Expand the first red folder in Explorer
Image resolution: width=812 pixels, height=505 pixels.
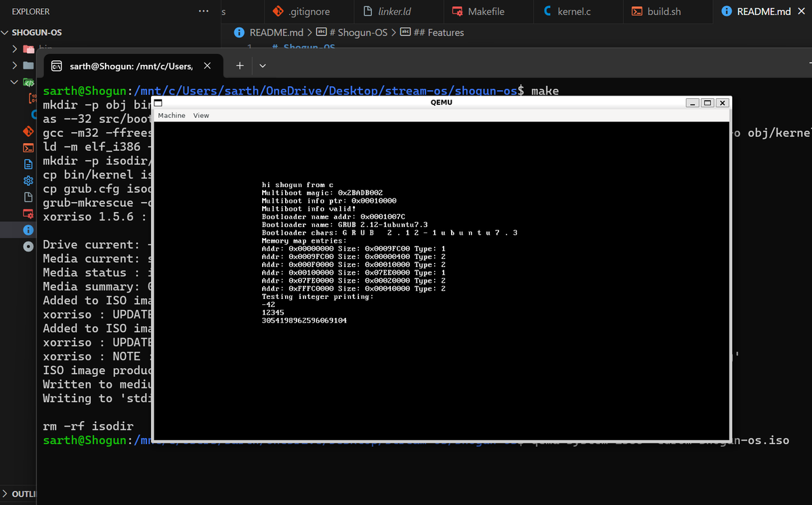pos(14,49)
